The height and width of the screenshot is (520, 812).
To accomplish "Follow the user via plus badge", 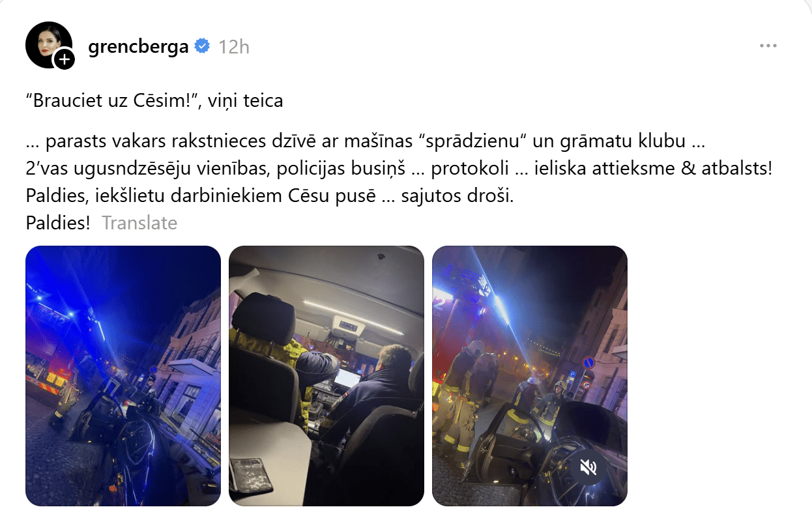I will pyautogui.click(x=64, y=60).
